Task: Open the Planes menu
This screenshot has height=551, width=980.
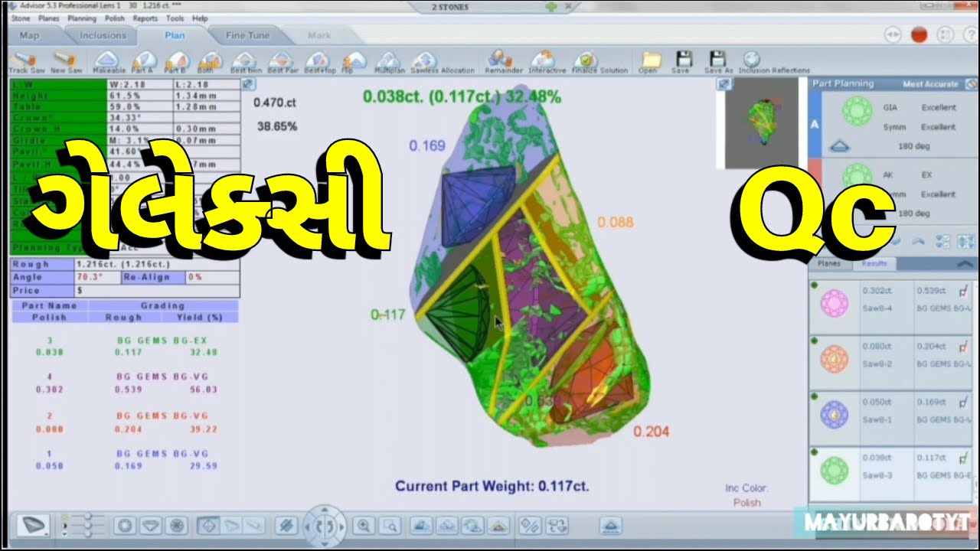Action: (49, 18)
